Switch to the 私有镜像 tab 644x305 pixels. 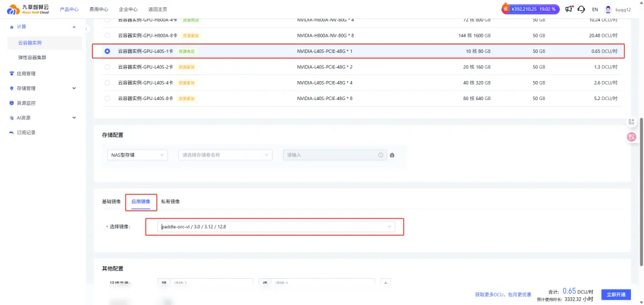[171, 201]
